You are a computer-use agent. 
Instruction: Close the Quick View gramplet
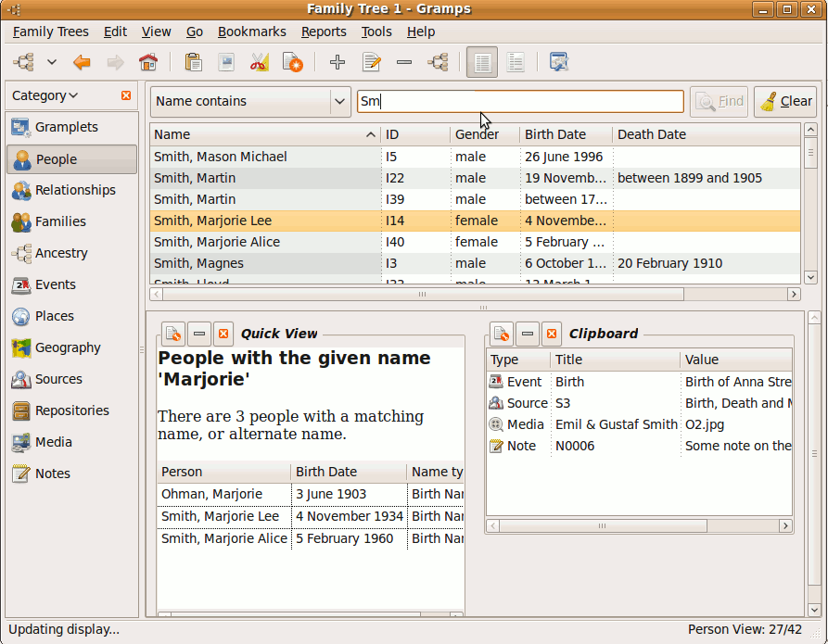(223, 334)
